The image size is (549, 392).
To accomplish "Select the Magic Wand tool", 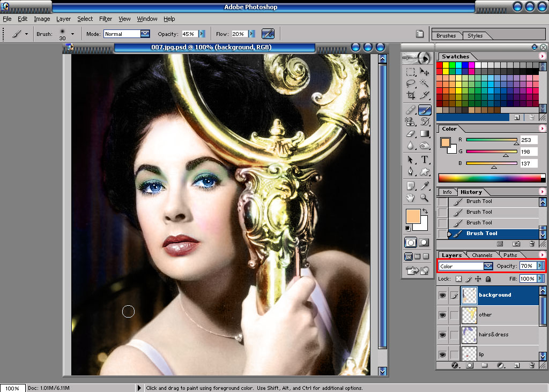I will pos(425,83).
